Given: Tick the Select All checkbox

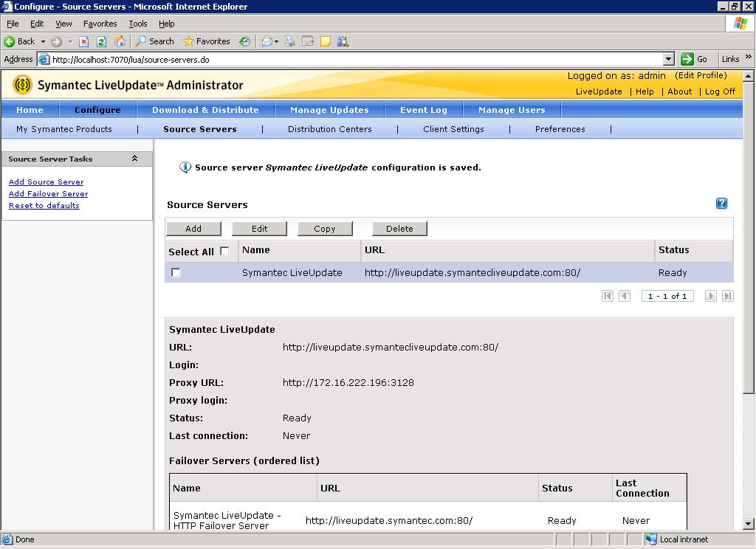Looking at the screenshot, I should click(x=224, y=251).
